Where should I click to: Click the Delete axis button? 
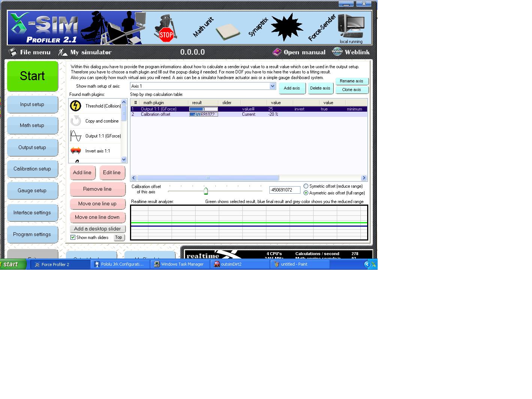[320, 88]
